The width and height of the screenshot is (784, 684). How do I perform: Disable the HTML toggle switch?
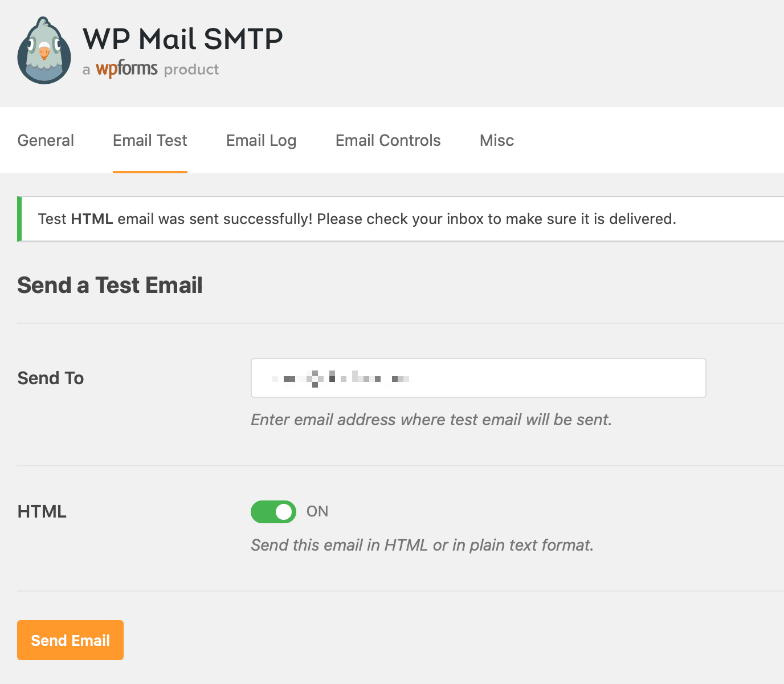273,512
